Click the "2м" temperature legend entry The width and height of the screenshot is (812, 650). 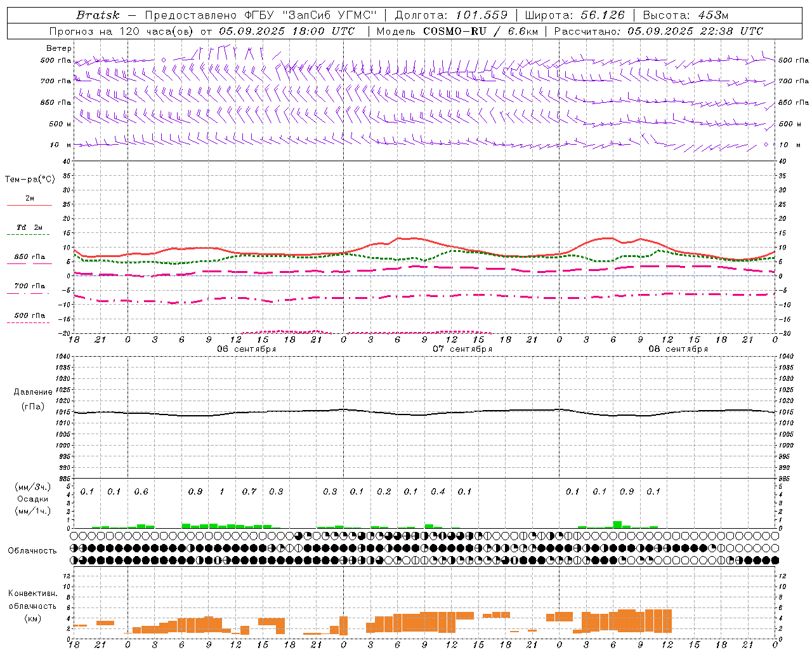pos(30,198)
